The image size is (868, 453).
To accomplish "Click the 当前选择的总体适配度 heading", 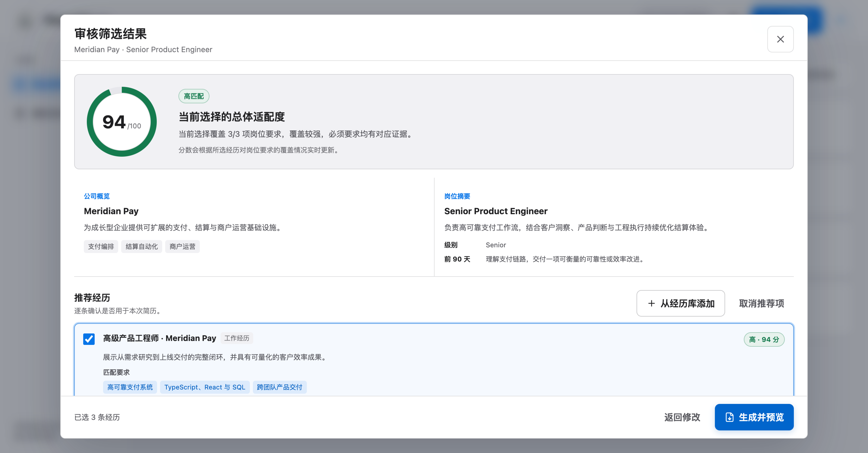I will pos(231,117).
